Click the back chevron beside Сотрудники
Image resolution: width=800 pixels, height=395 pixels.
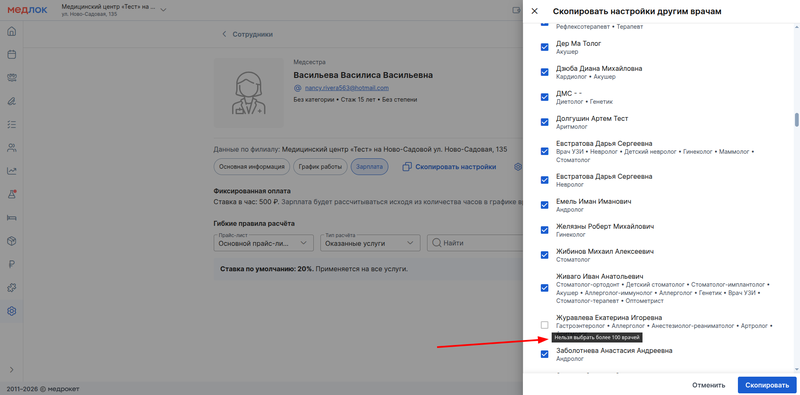pos(223,34)
